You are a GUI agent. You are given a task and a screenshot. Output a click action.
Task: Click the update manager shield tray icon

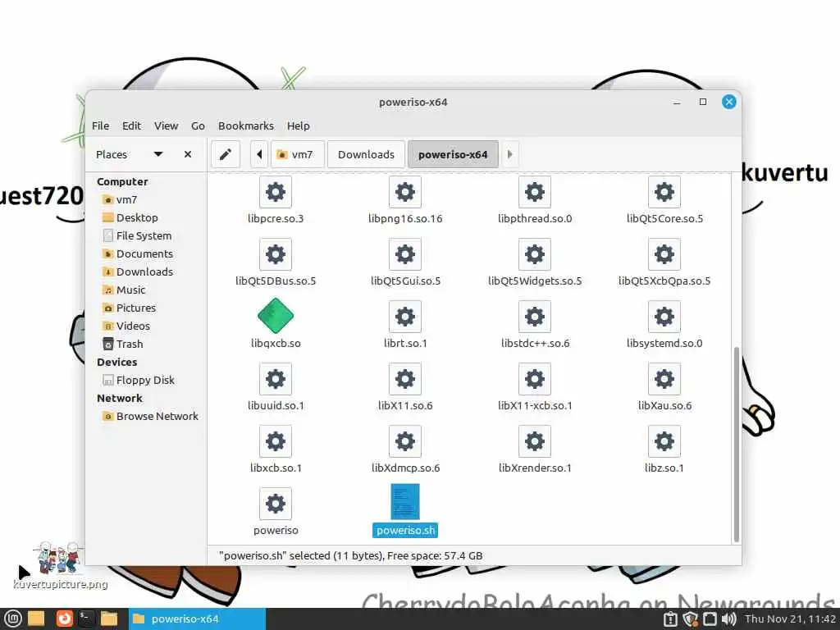[x=690, y=619]
